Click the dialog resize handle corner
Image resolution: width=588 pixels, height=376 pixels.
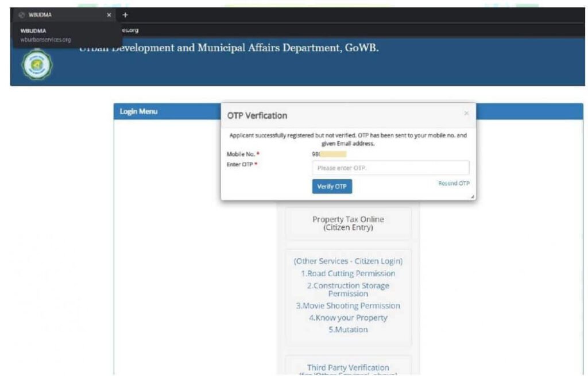tap(473, 196)
